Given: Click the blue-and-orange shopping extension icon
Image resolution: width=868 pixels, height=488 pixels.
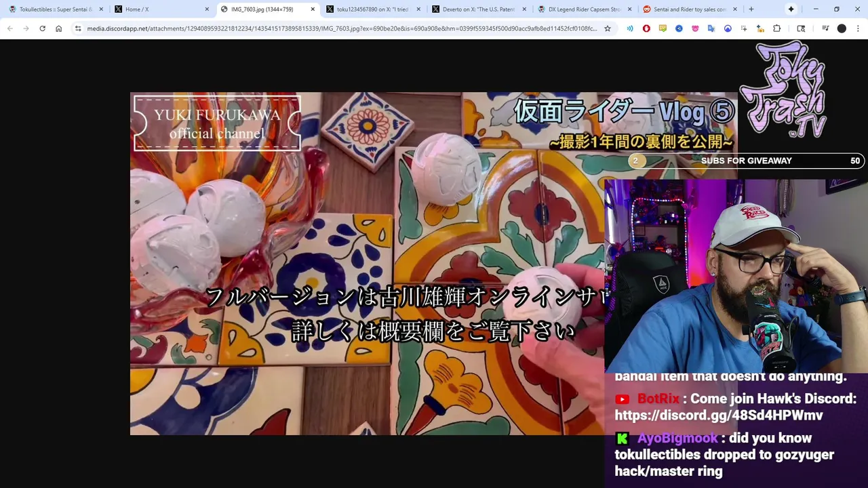Looking at the screenshot, I should [x=760, y=28].
